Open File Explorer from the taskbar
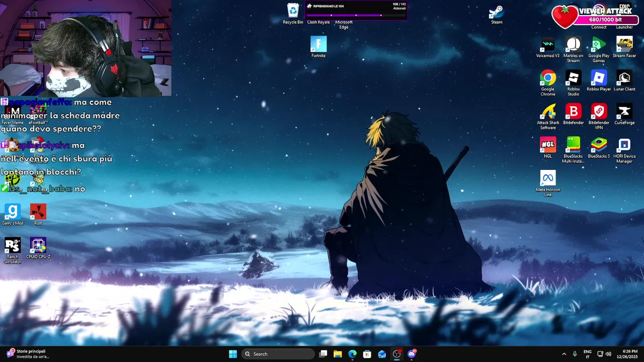 pyautogui.click(x=338, y=354)
